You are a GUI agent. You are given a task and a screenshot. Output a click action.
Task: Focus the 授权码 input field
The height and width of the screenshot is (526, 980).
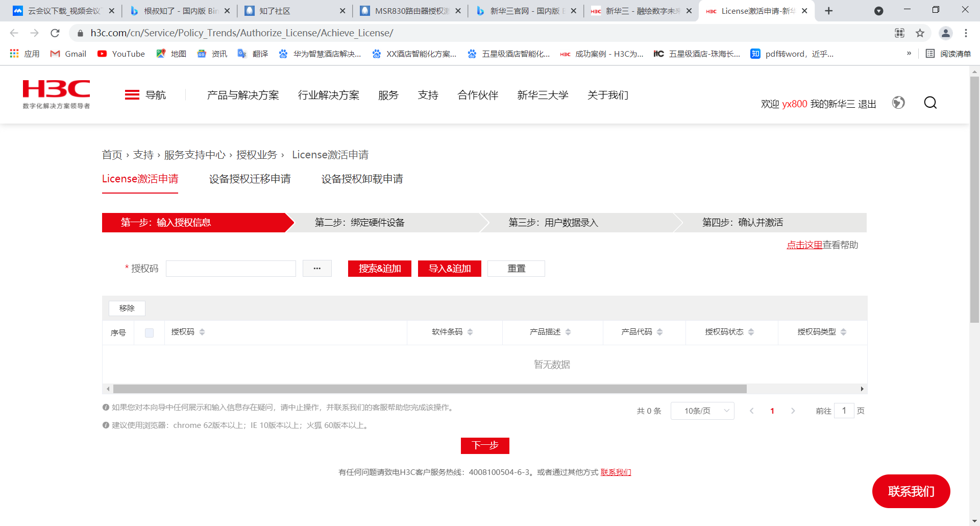231,269
